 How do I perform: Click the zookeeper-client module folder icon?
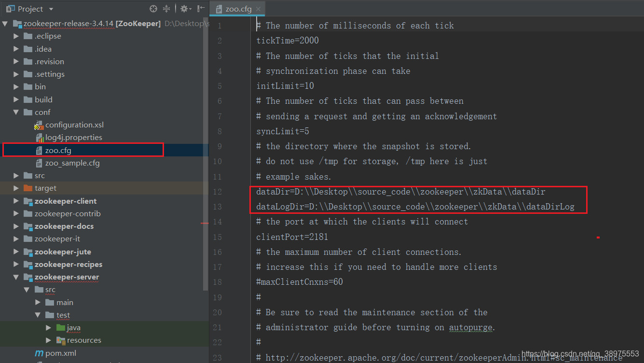point(28,201)
